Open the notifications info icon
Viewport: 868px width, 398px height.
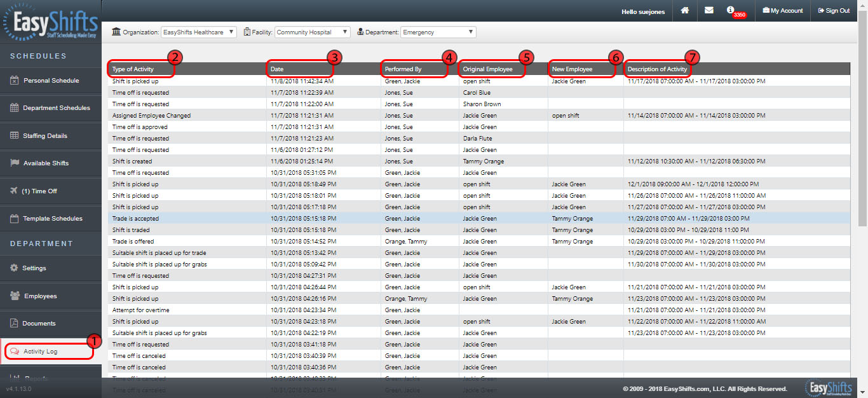731,10
